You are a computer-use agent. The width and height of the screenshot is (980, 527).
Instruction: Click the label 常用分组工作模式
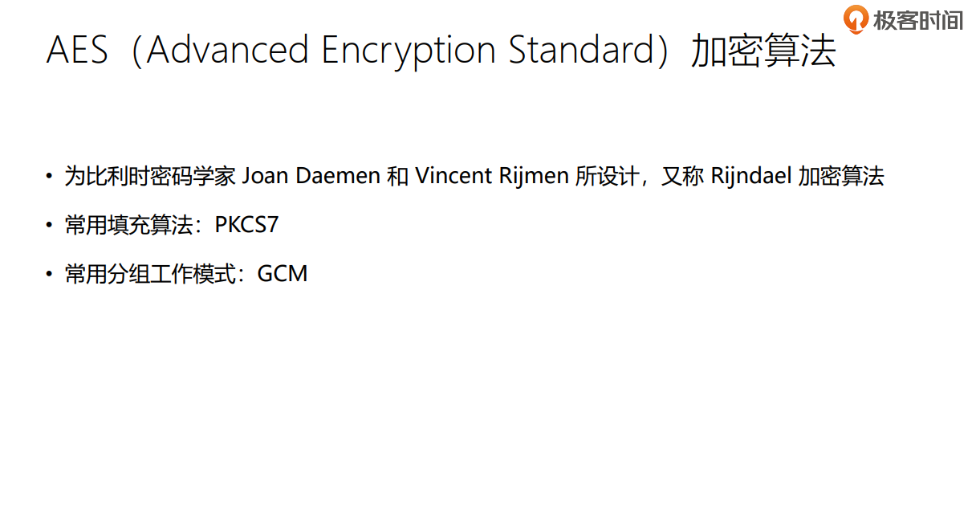click(x=150, y=274)
